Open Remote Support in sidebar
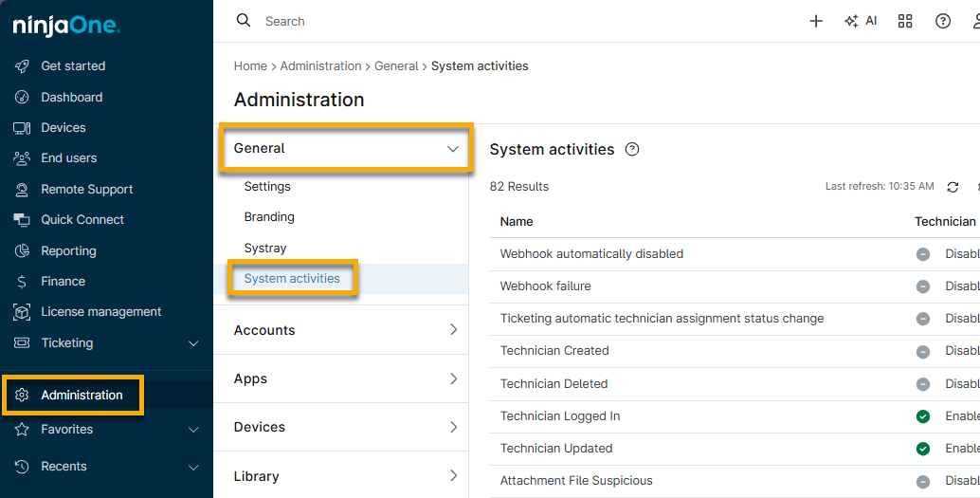This screenshot has height=498, width=980. click(x=86, y=189)
